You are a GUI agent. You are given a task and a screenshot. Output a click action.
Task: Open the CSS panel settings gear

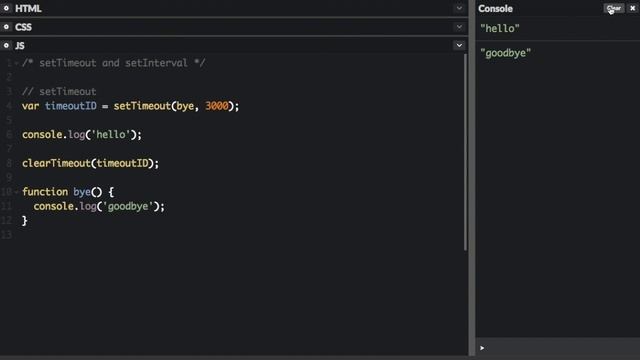(x=6, y=27)
